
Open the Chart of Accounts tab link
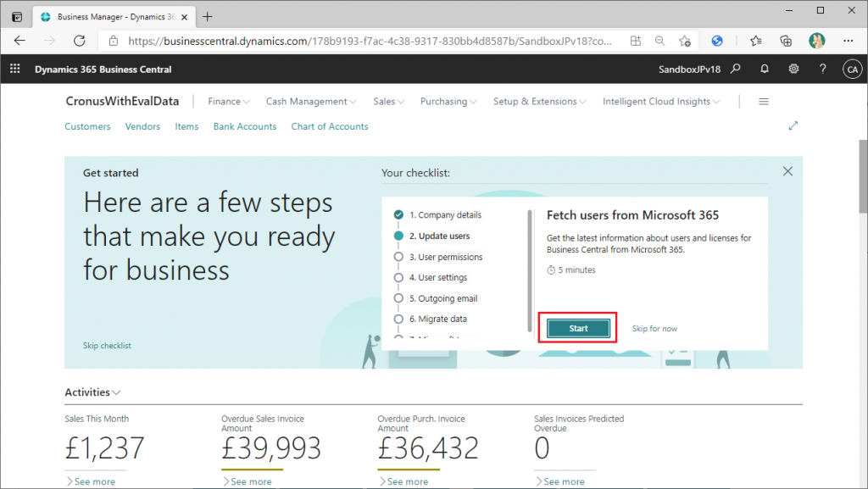pyautogui.click(x=329, y=126)
